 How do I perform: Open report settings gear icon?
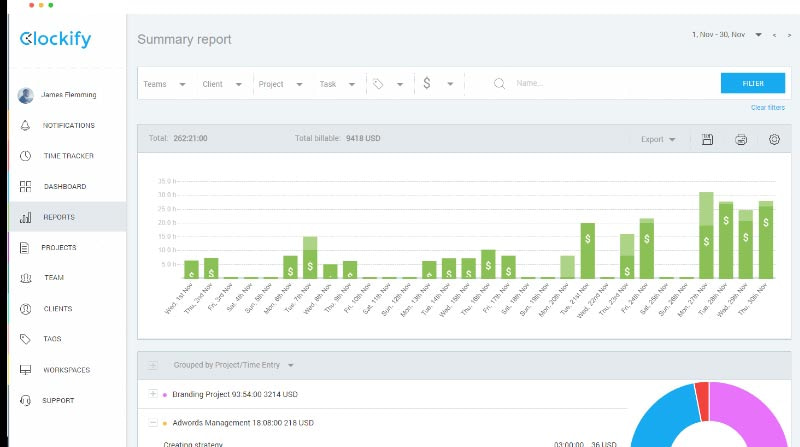[x=774, y=139]
